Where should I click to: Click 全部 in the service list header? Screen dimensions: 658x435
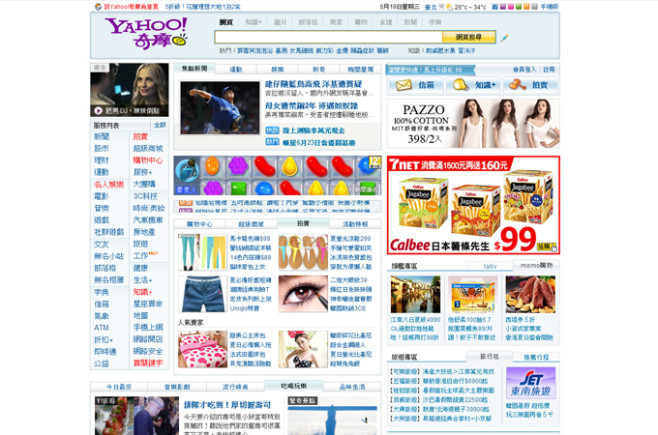pyautogui.click(x=160, y=125)
